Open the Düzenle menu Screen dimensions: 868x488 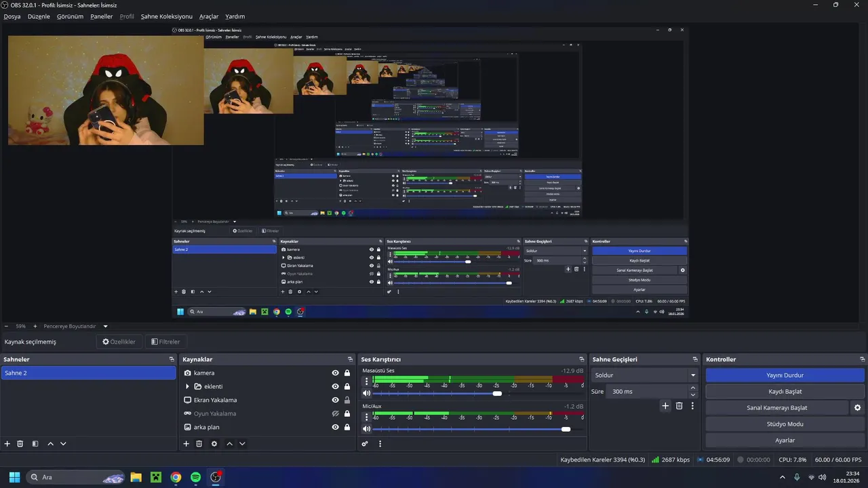(x=39, y=16)
